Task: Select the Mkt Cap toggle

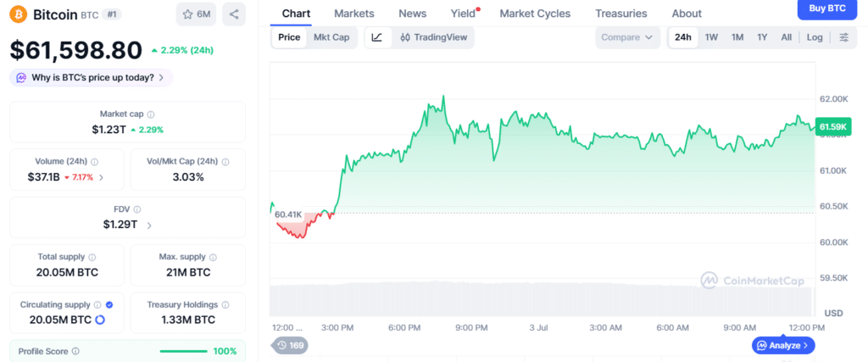Action: tap(331, 37)
